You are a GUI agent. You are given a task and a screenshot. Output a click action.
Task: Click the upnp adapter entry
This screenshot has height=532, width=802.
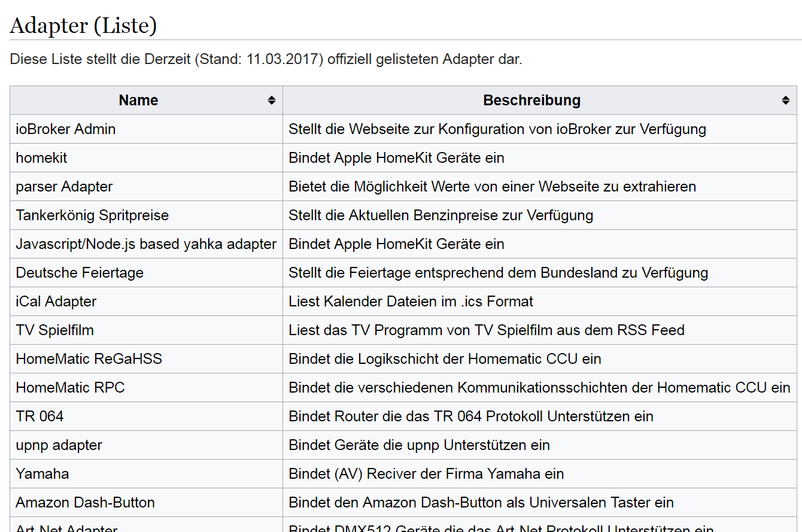tap(59, 445)
